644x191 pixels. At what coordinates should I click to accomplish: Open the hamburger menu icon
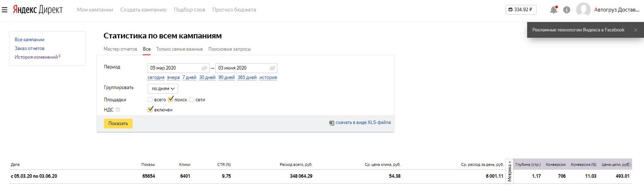pos(5,10)
